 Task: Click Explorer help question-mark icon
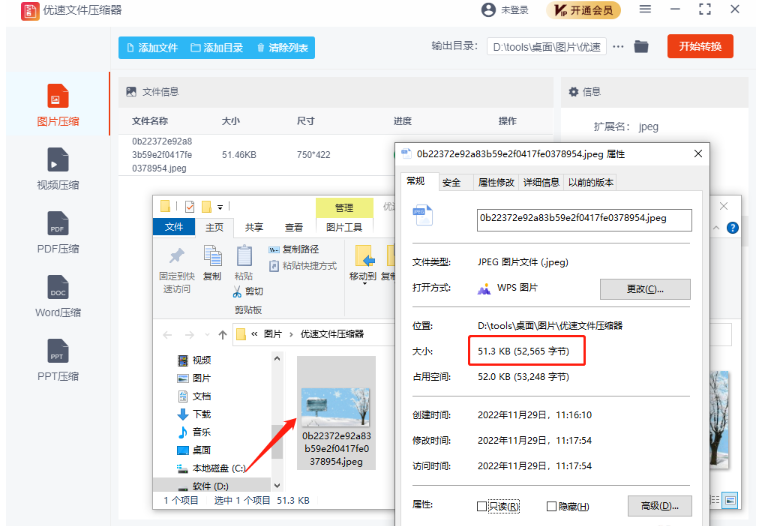point(732,228)
